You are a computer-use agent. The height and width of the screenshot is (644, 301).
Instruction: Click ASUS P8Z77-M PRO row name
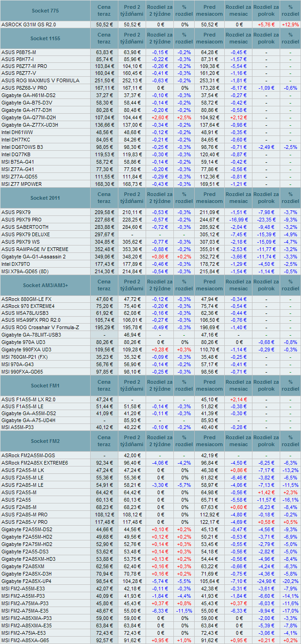24,67
